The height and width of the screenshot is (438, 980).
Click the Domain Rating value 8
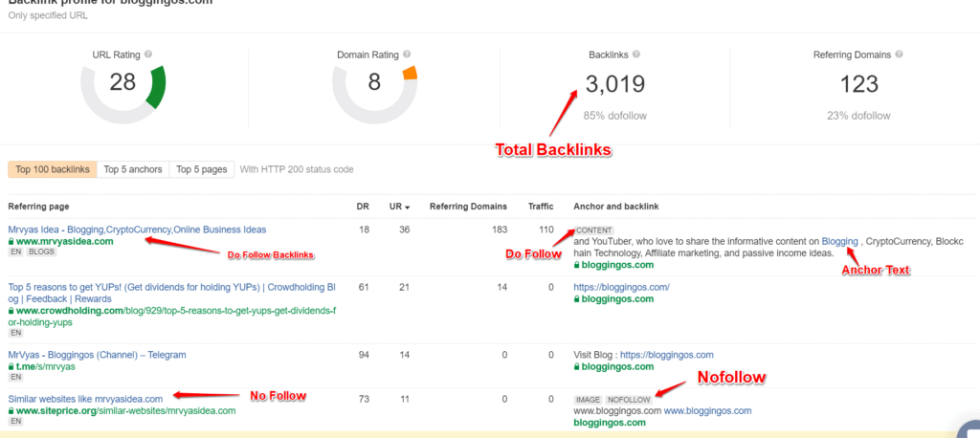pyautogui.click(x=374, y=82)
